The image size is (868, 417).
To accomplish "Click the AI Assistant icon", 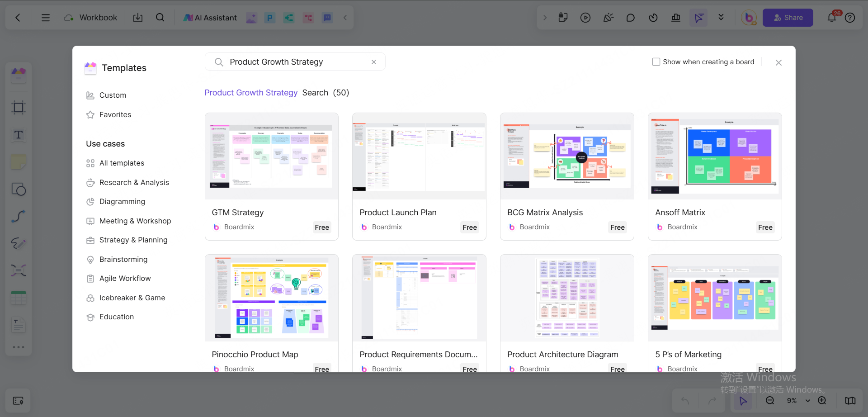I will pyautogui.click(x=210, y=18).
